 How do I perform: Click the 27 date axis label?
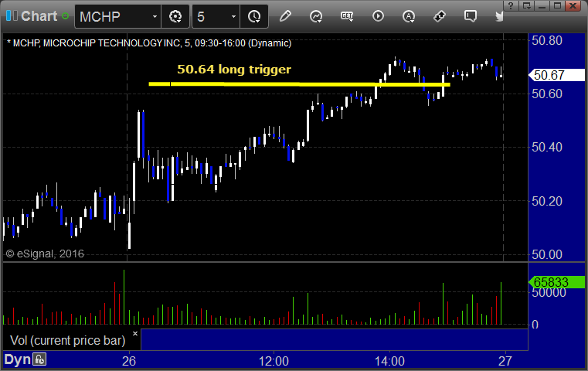(505, 361)
